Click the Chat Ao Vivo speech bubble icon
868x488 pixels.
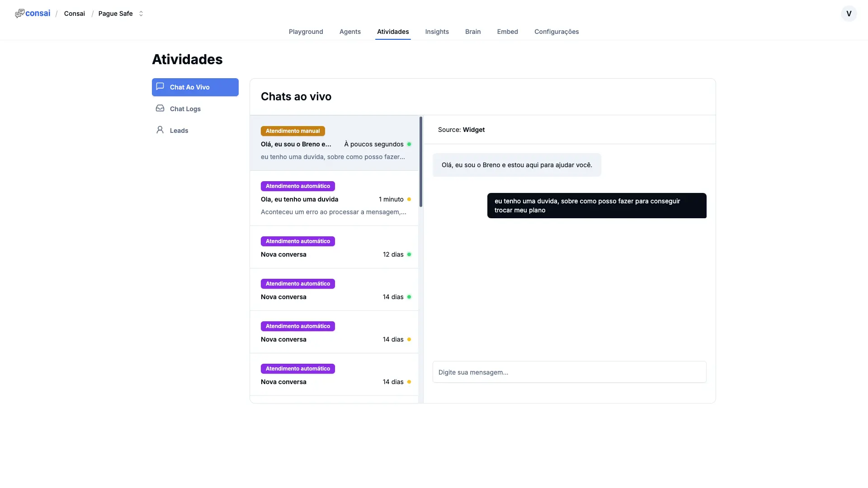[160, 86]
